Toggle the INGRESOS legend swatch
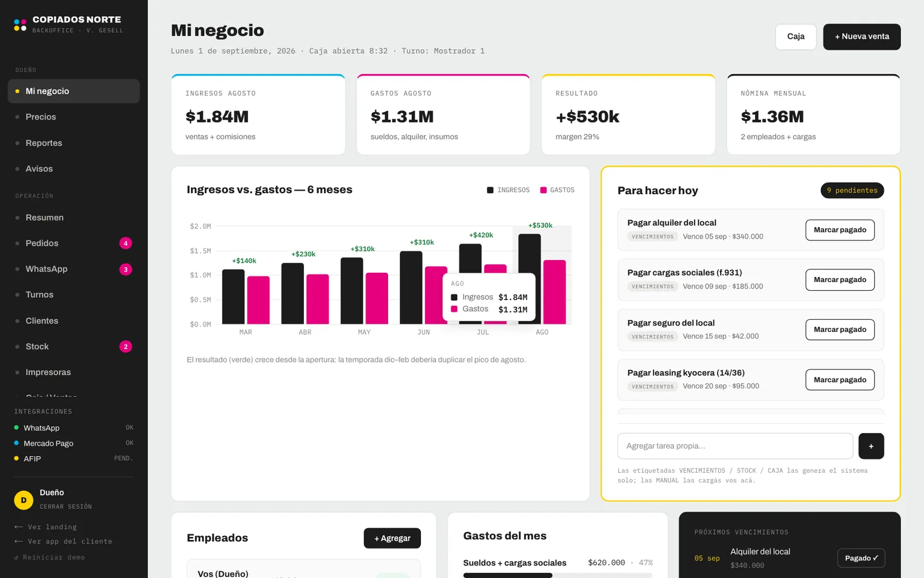Screen dimensions: 924x578 point(490,190)
